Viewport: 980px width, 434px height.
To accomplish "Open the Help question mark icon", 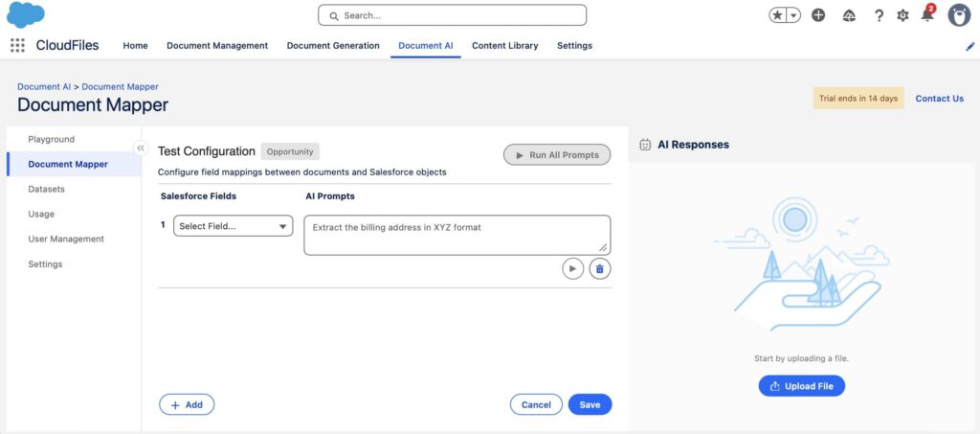I will (x=879, y=15).
